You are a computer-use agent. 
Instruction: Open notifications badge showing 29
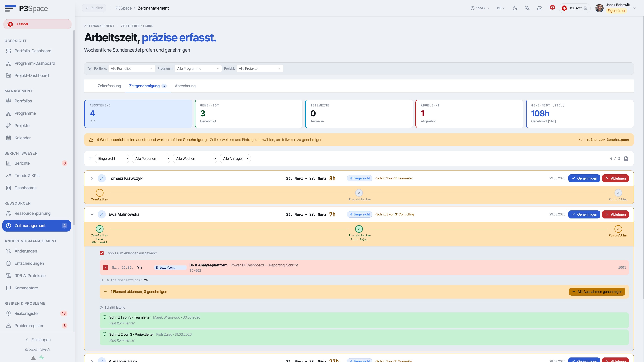[x=552, y=8]
